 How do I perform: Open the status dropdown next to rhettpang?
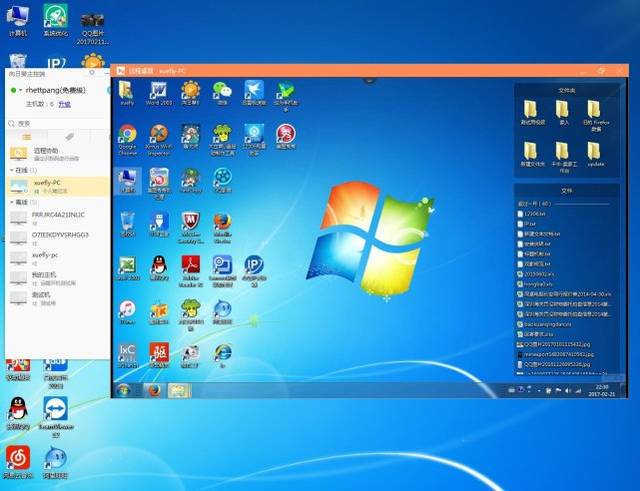[x=20, y=90]
